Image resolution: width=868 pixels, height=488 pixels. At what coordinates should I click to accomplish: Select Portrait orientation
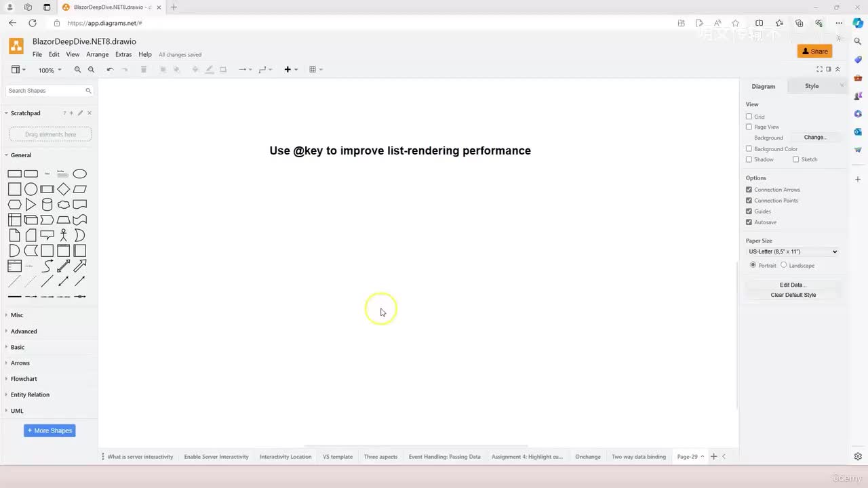tap(753, 265)
